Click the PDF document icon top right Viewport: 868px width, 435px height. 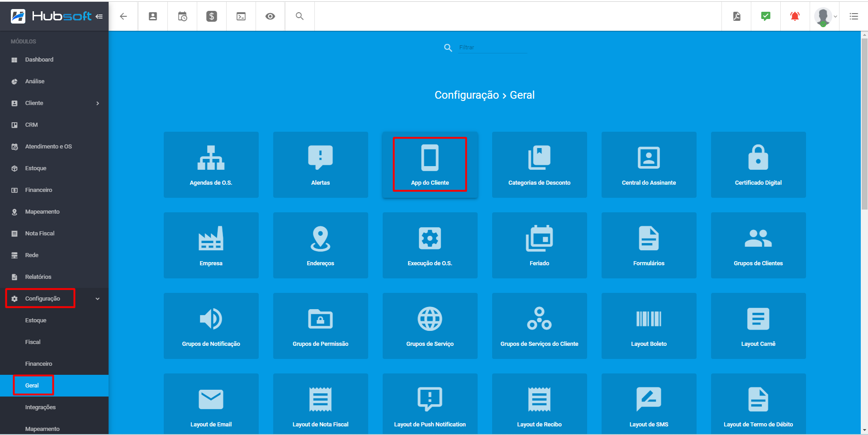736,16
